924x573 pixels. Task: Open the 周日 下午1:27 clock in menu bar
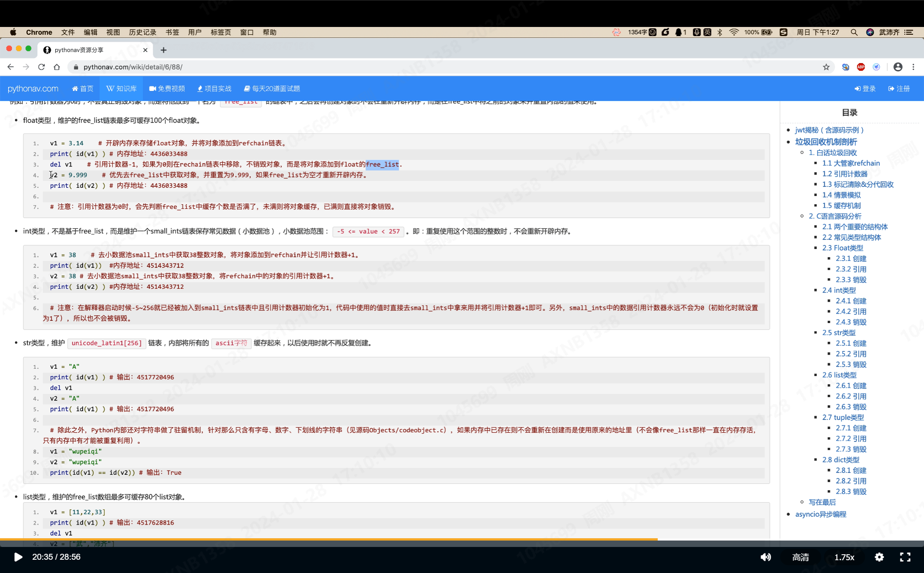tap(818, 32)
